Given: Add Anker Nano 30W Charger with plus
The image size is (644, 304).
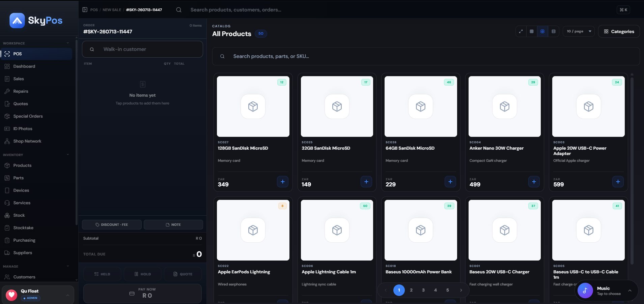Looking at the screenshot, I should click(534, 182).
